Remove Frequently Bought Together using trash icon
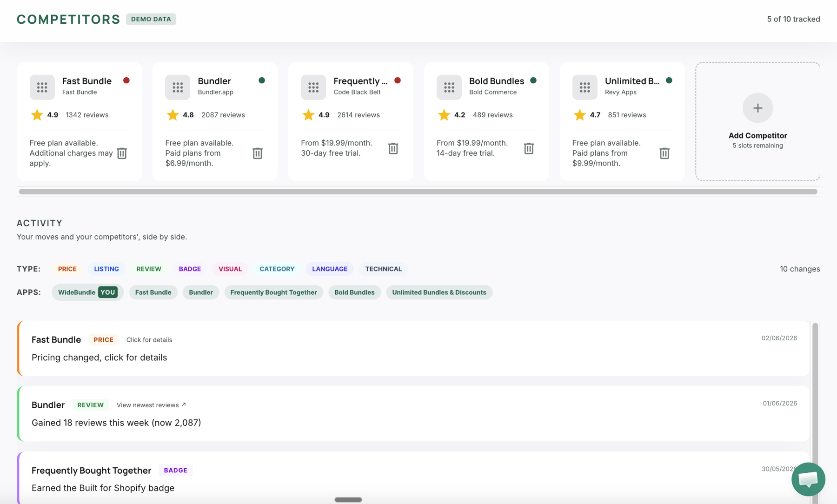837x504 pixels. [393, 148]
